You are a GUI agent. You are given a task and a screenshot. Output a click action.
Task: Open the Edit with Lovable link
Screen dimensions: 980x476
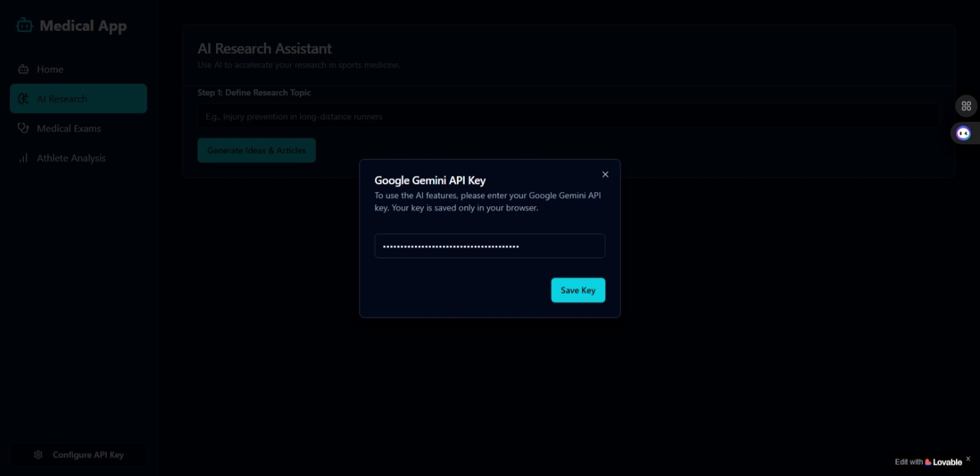tap(928, 462)
